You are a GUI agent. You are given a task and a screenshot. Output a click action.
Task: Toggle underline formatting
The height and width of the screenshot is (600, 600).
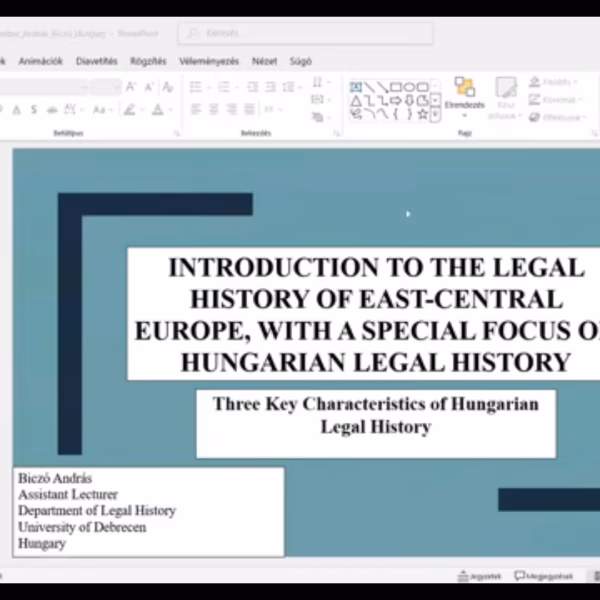point(16,110)
